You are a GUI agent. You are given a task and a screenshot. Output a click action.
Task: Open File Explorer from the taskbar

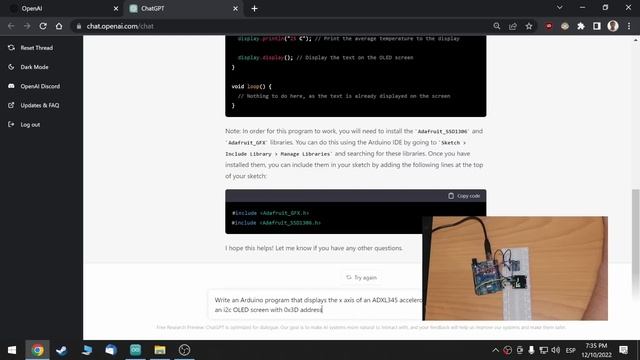coord(160,350)
